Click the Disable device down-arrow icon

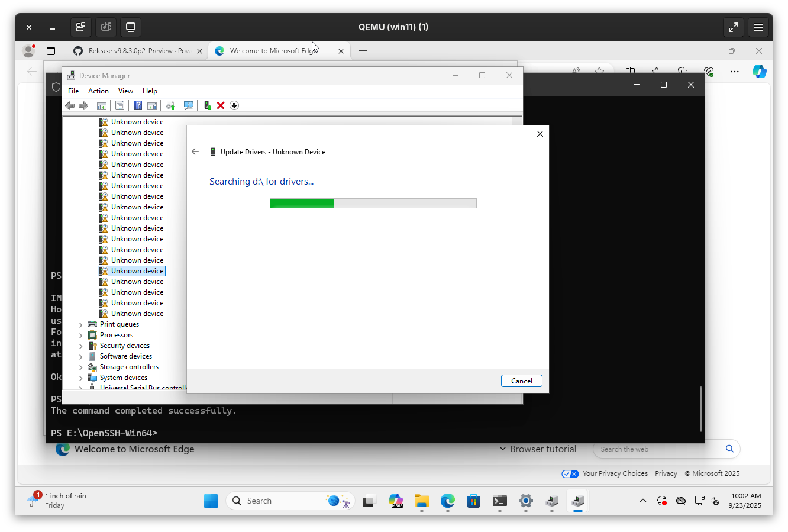(234, 105)
